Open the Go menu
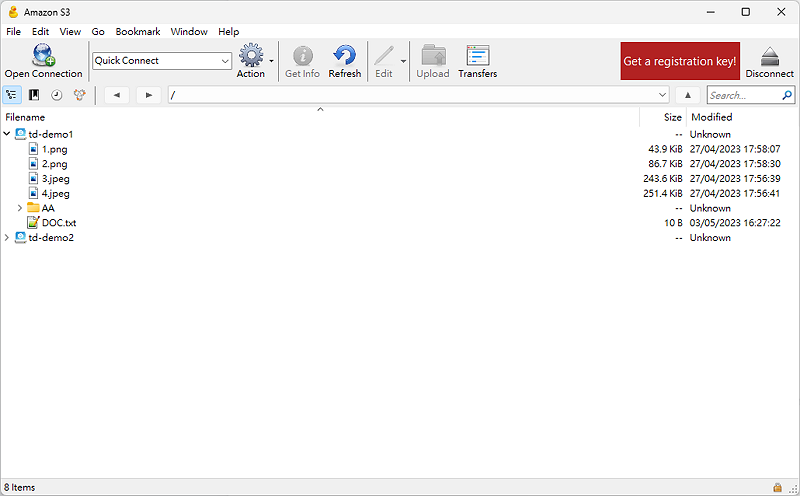The width and height of the screenshot is (800, 496). tap(98, 32)
